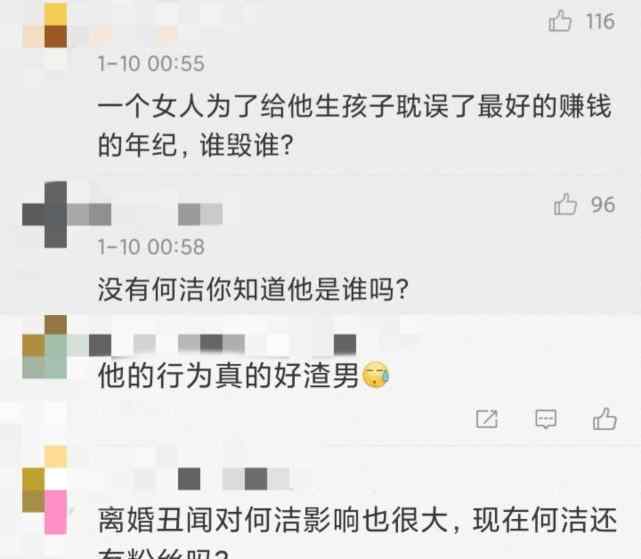Open the gray cross-shaped avatar of the second commenter
Viewport: 641px width, 559px height.
coord(45,215)
